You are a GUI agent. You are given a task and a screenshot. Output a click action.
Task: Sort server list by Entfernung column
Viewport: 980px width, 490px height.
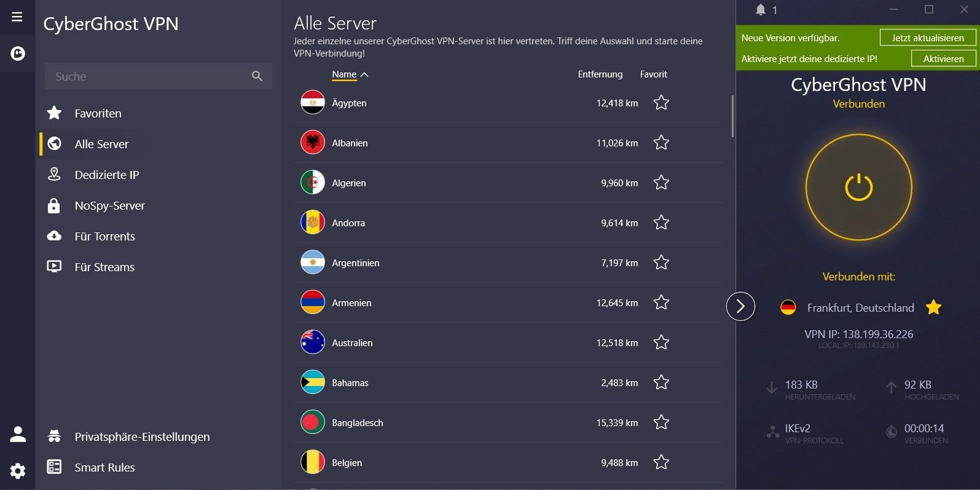pyautogui.click(x=600, y=74)
